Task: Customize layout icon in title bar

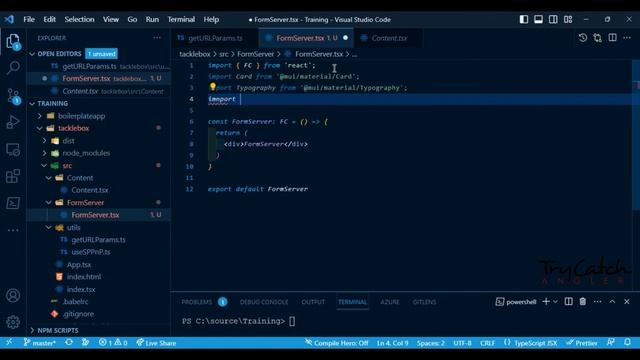Action: coord(568,19)
